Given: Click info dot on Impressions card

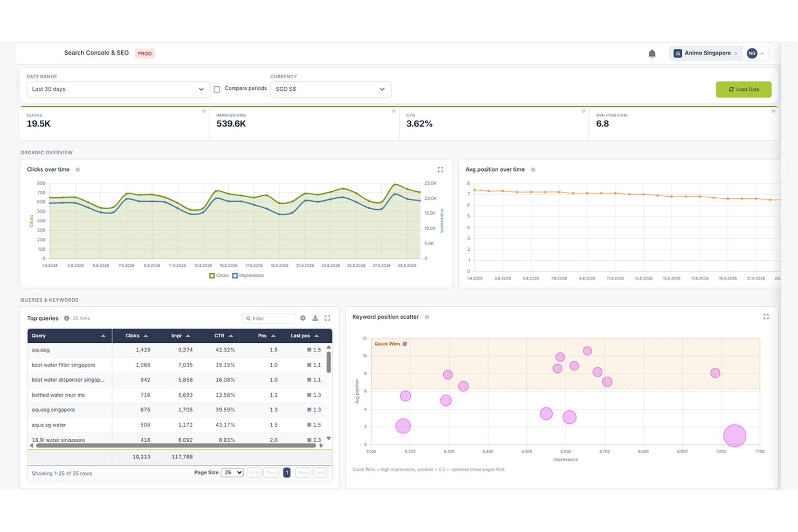Looking at the screenshot, I should [x=394, y=111].
